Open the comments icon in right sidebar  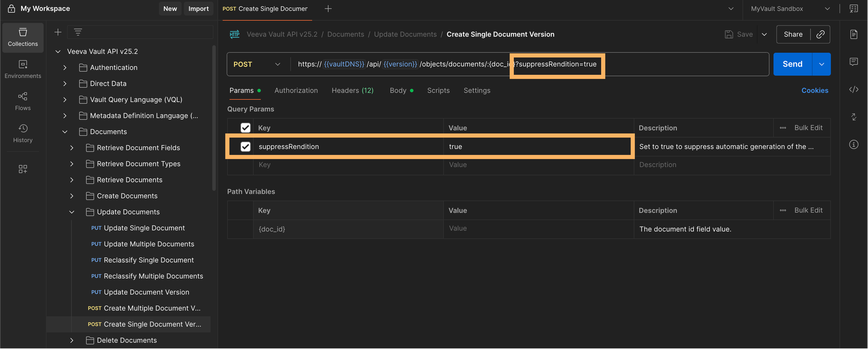click(x=853, y=62)
